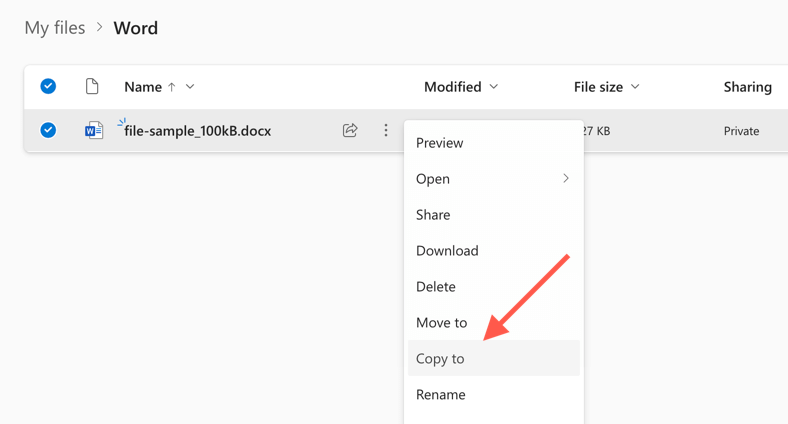The image size is (788, 424).
Task: Click the Word document file icon
Action: pos(93,131)
